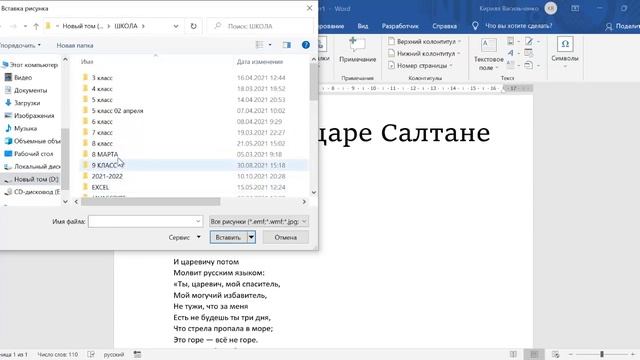This screenshot has height=360, width=640.
Task: Open Нижний колонтитул dropdown in Word
Action: pos(424,53)
